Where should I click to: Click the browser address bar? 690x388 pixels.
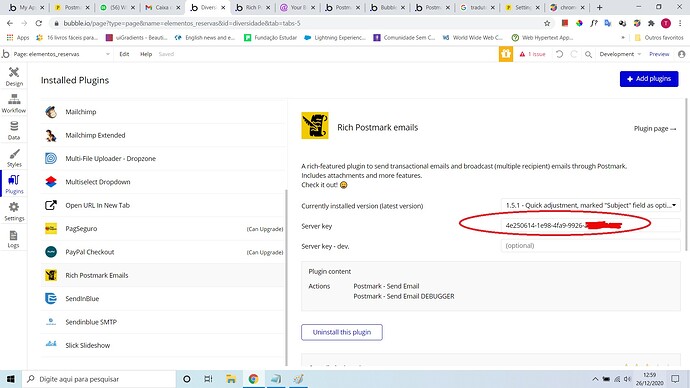[299, 23]
